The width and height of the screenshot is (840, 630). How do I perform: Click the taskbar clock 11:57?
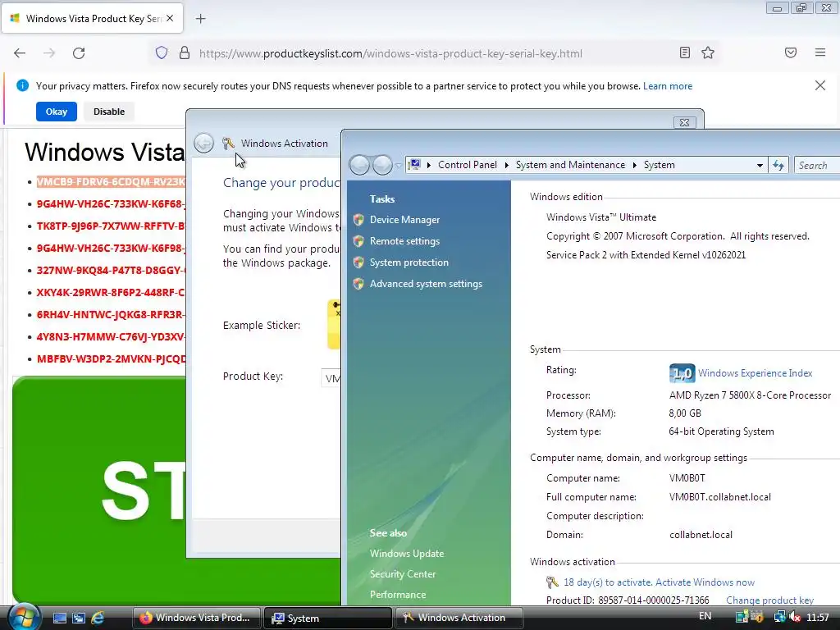[818, 618]
